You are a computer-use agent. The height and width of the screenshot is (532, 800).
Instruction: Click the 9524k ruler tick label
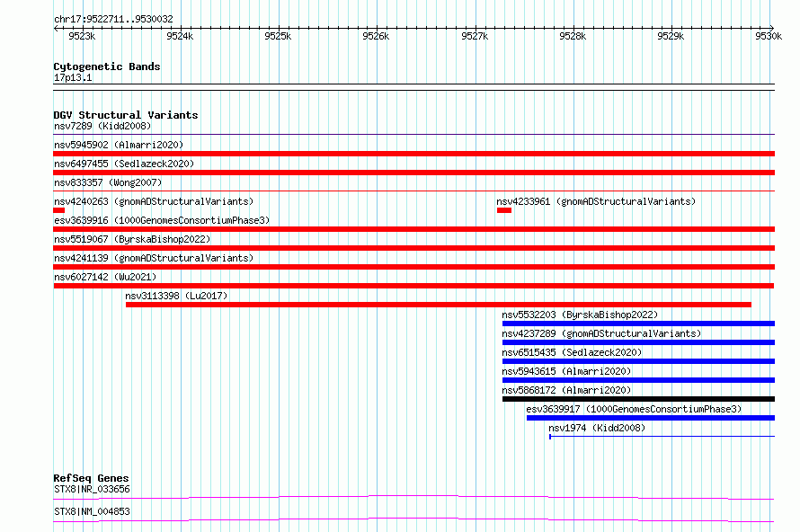tap(180, 36)
